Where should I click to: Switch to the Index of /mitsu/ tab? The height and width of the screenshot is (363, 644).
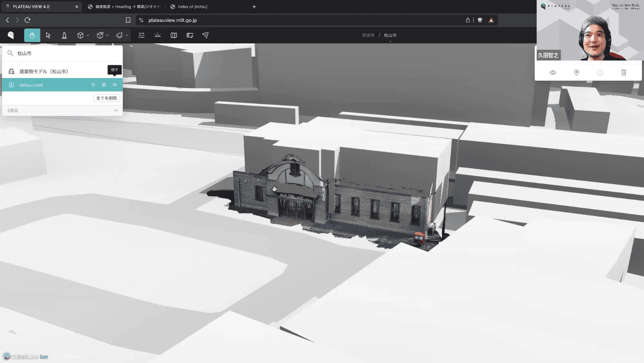(x=192, y=7)
